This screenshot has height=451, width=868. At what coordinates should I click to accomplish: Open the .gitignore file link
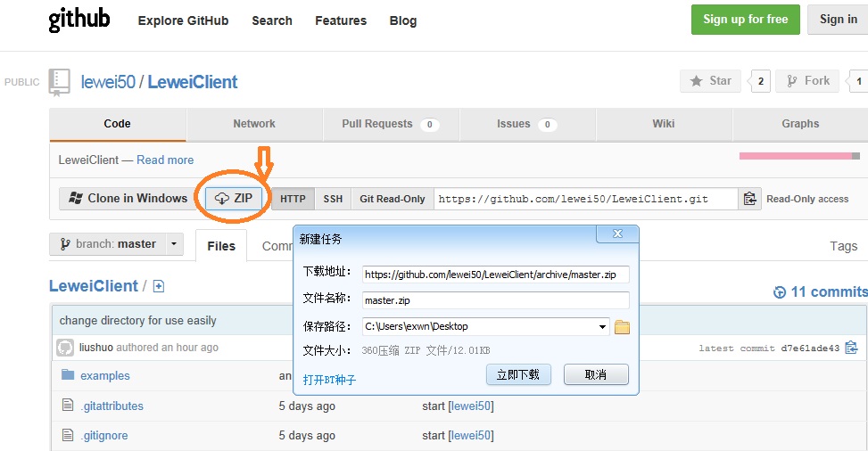(104, 436)
